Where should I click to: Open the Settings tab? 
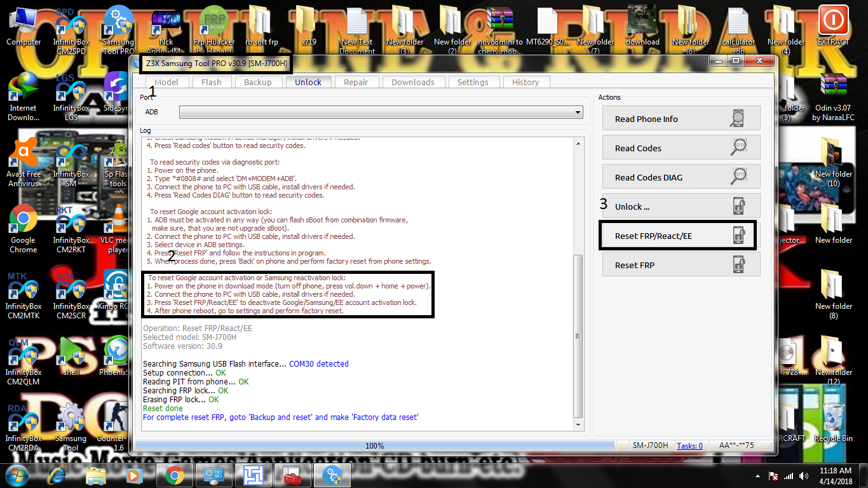coord(473,82)
